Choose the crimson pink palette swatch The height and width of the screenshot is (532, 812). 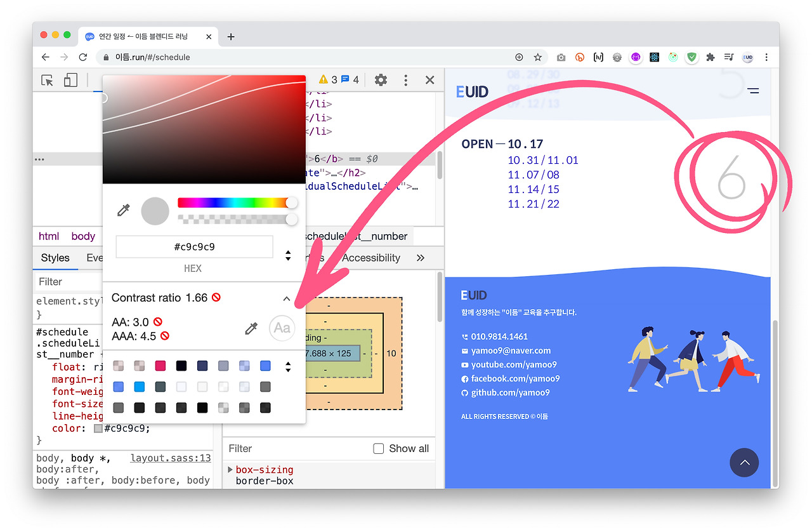click(160, 366)
